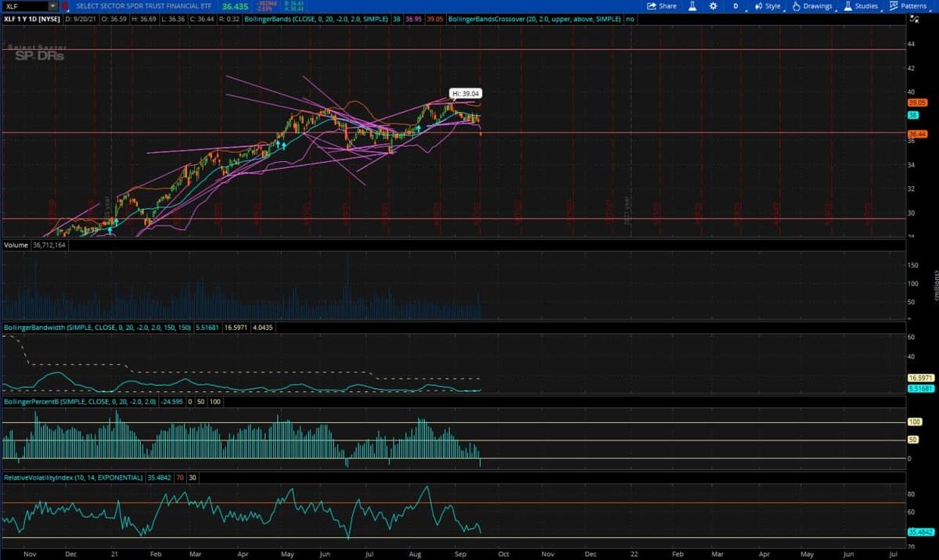
Task: Click the 42 price level on axis
Action: click(x=912, y=68)
